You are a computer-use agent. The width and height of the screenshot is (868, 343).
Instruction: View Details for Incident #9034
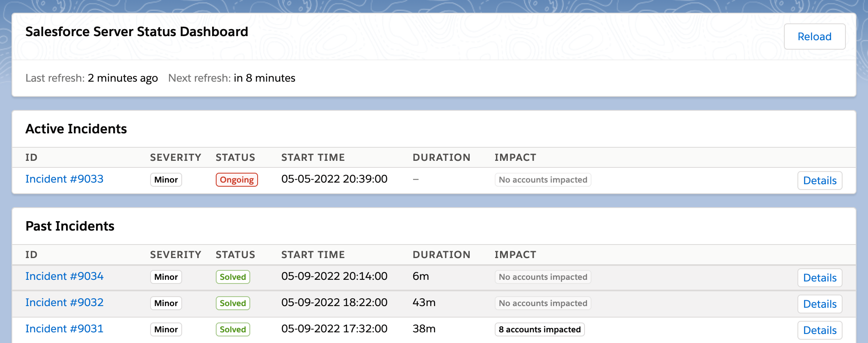820,278
